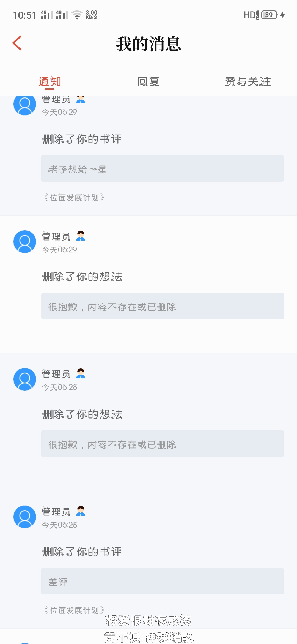
Task: Open the quoted review 差评
Action: tap(162, 581)
